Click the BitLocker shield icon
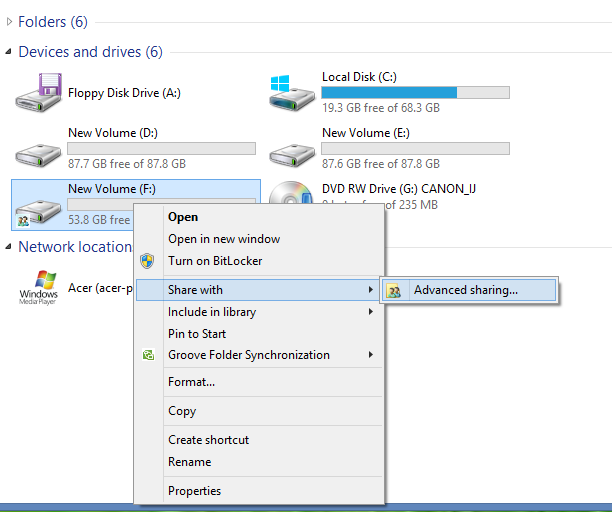Viewport: 612px width, 512px height. click(147, 261)
